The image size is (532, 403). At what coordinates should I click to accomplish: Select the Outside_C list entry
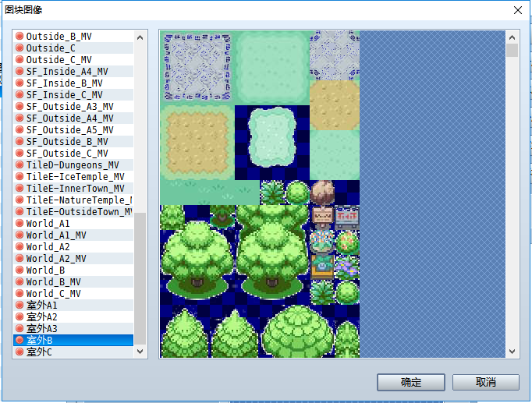[x=73, y=48]
